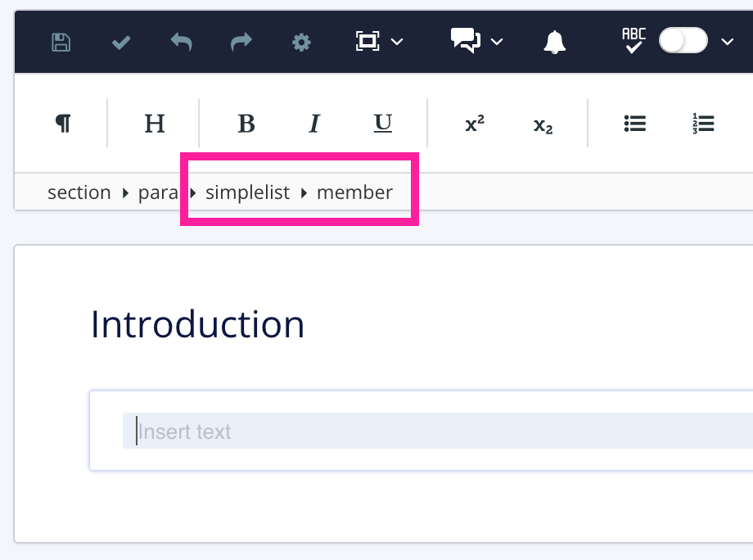Expand the comments dropdown
This screenshot has height=560, width=753.
[x=497, y=42]
